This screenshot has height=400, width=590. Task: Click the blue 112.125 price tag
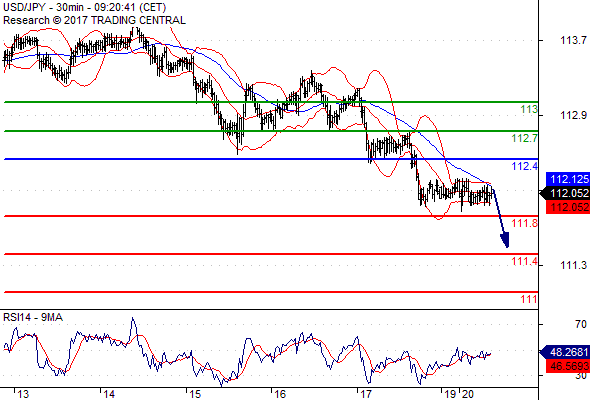568,179
